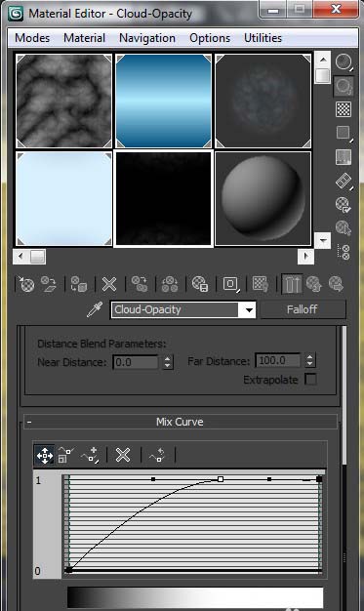
Task: Toggle Show Shaded Material in Viewport
Action: pyautogui.click(x=261, y=284)
